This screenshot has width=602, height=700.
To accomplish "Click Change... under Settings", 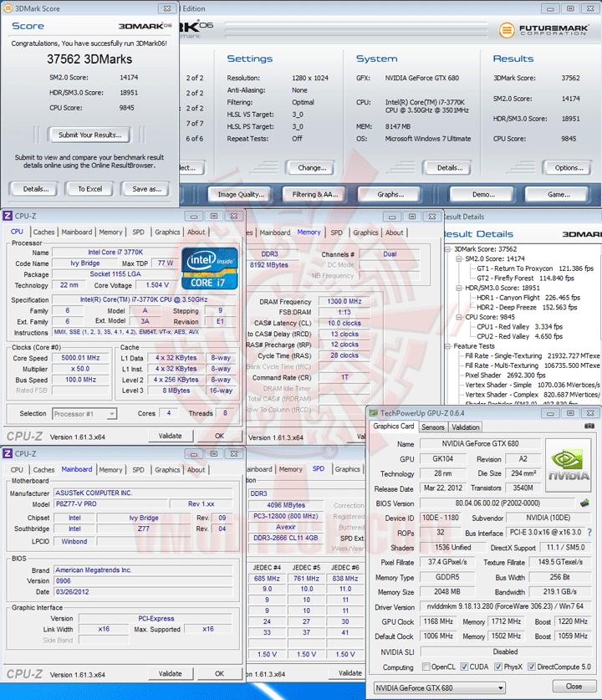I will [312, 168].
